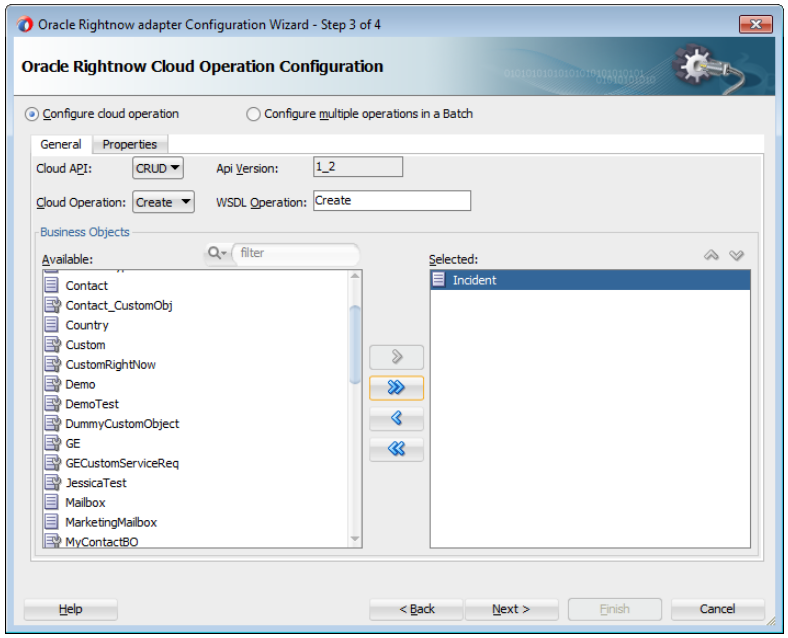Click the search magnifier icon beside filter
The width and height of the screenshot is (788, 638).
coord(215,254)
